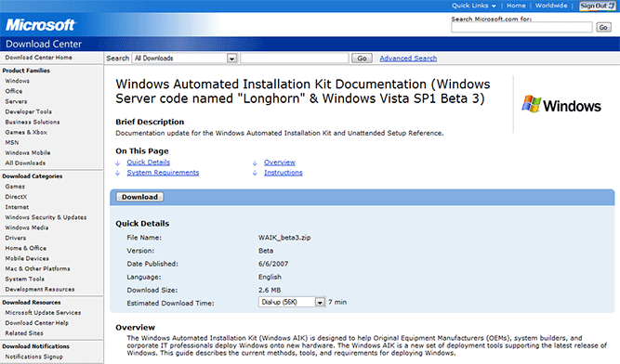
Task: Click the Sign Out button
Action: pos(597,6)
